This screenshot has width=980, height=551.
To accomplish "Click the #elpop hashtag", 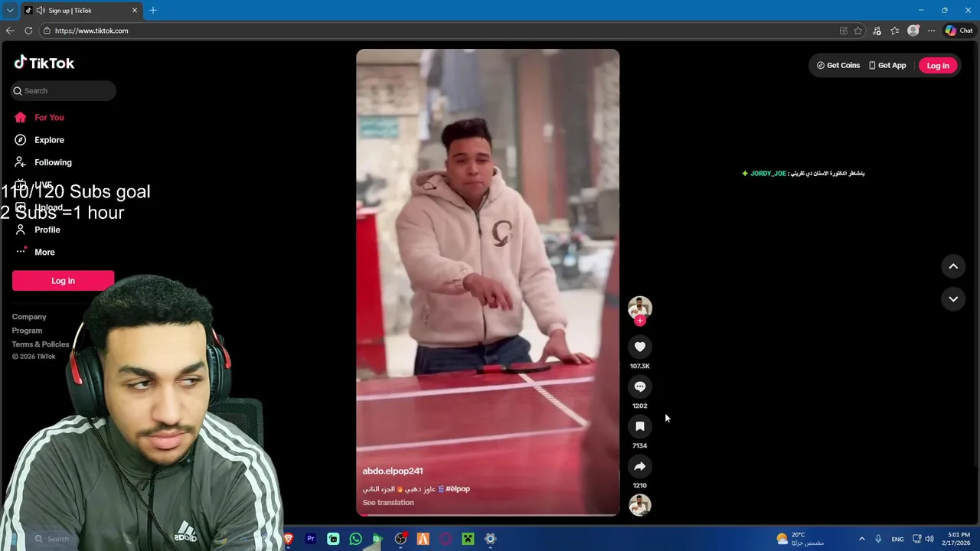I will pyautogui.click(x=458, y=488).
